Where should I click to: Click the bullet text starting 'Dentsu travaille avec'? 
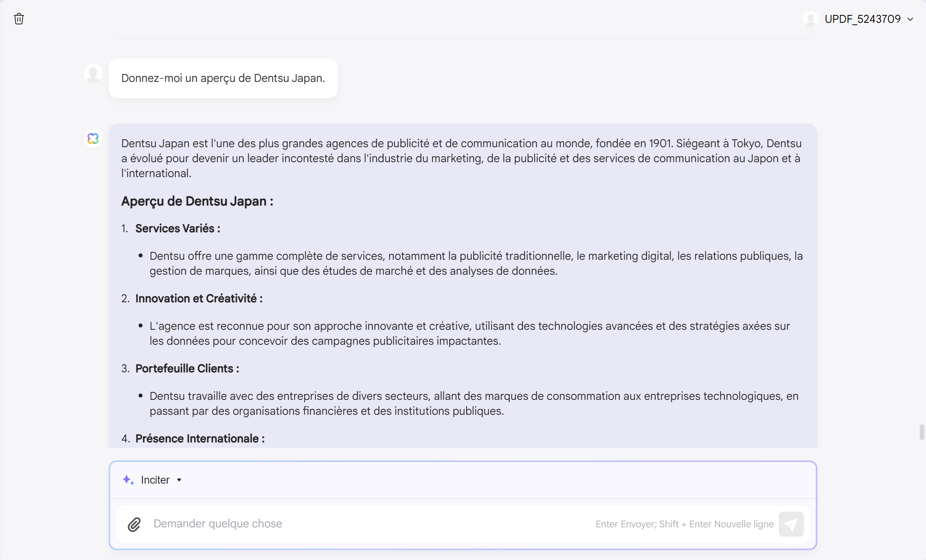pyautogui.click(x=474, y=403)
